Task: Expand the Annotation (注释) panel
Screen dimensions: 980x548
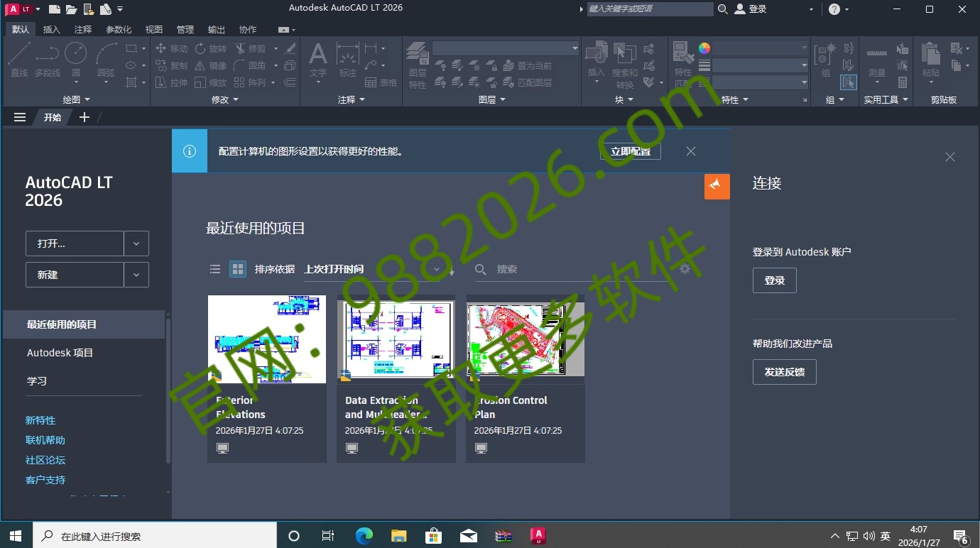Action: tap(351, 100)
